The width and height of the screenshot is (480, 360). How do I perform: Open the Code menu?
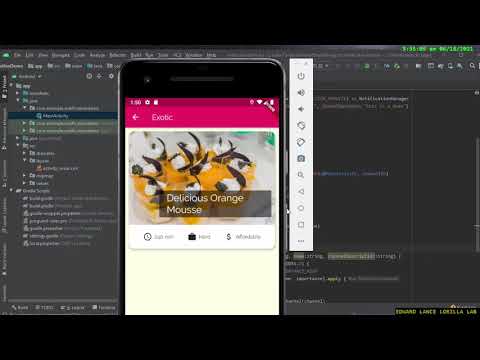click(x=79, y=55)
